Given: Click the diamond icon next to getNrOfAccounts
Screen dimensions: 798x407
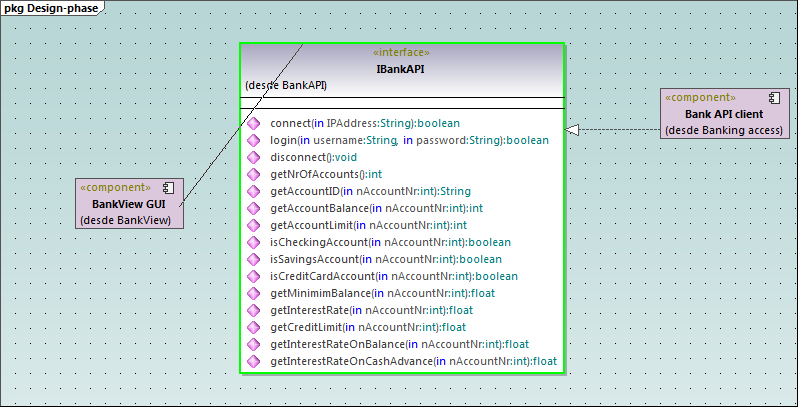Looking at the screenshot, I should pyautogui.click(x=253, y=175).
